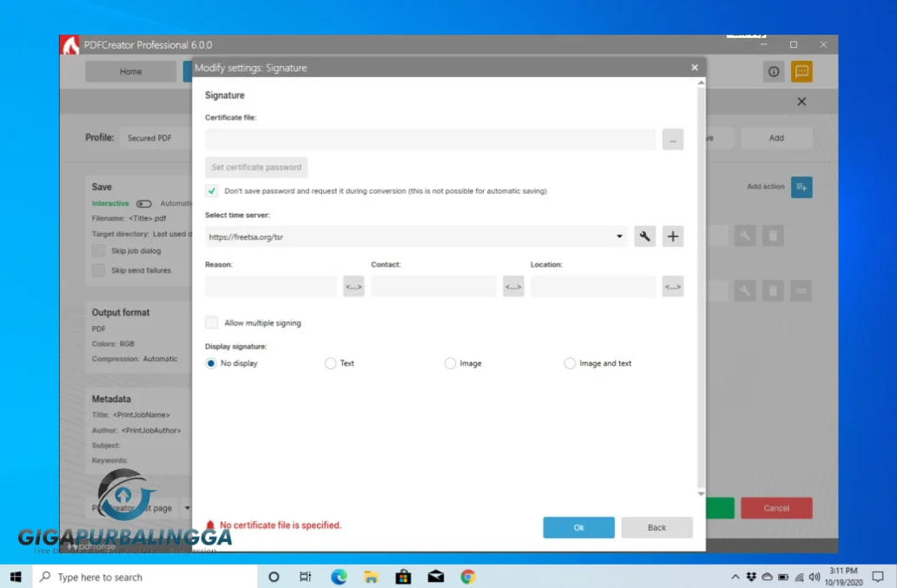Open the yellow feedback chat icon
The width and height of the screenshot is (897, 588).
click(x=800, y=71)
